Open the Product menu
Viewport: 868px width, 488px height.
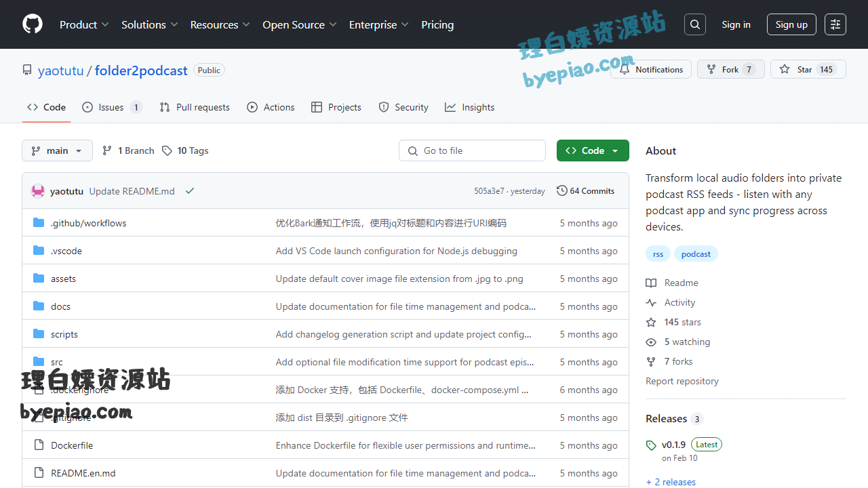pos(84,24)
